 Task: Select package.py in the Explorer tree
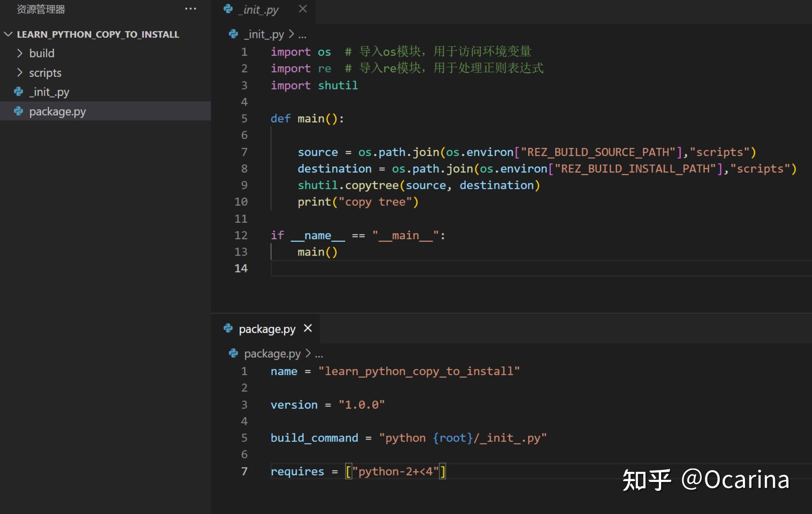pyautogui.click(x=58, y=111)
